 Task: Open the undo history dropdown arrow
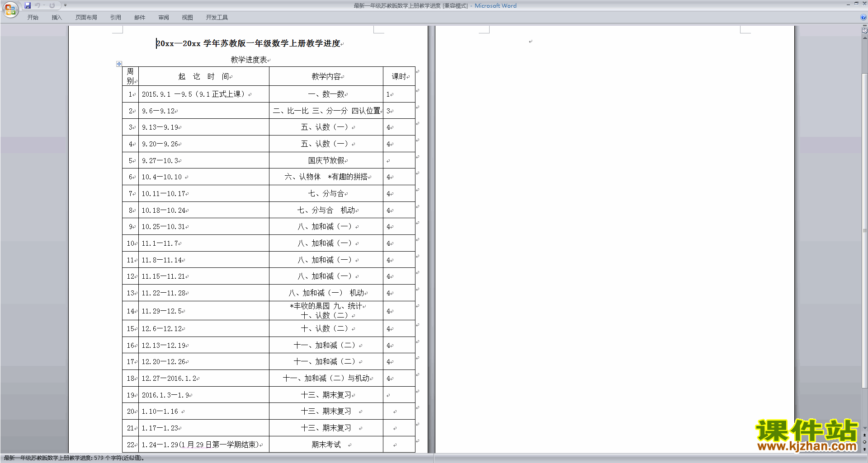click(x=44, y=5)
